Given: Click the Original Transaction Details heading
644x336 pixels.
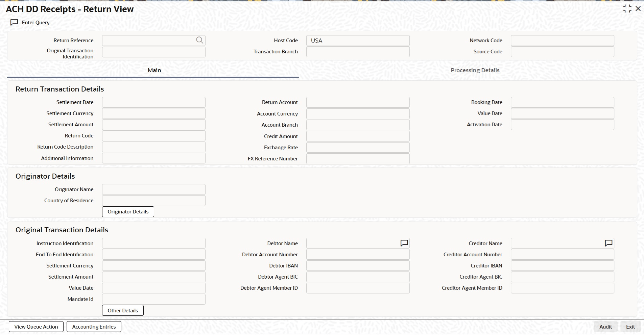Looking at the screenshot, I should tap(62, 230).
